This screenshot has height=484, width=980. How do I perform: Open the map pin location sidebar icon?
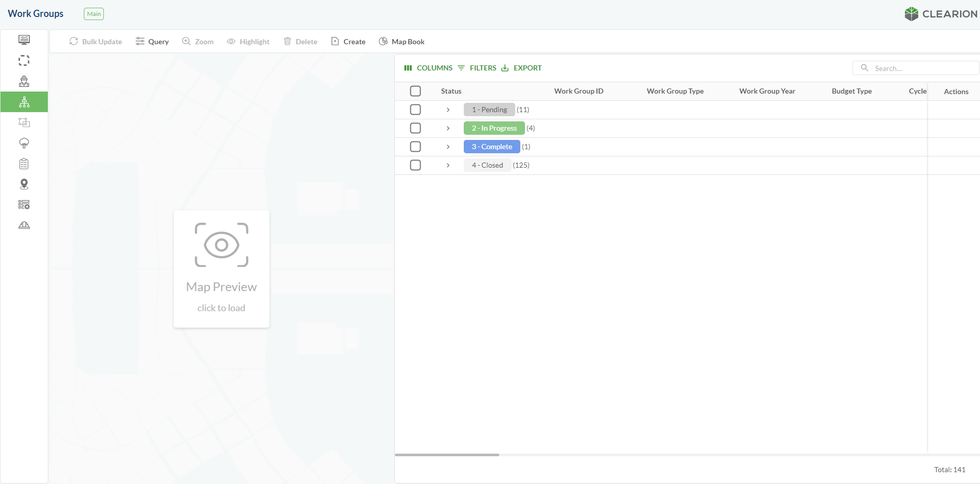click(24, 184)
